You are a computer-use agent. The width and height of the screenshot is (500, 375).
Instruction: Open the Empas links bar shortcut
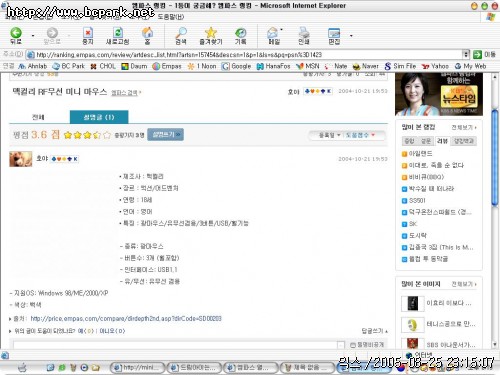click(x=167, y=66)
